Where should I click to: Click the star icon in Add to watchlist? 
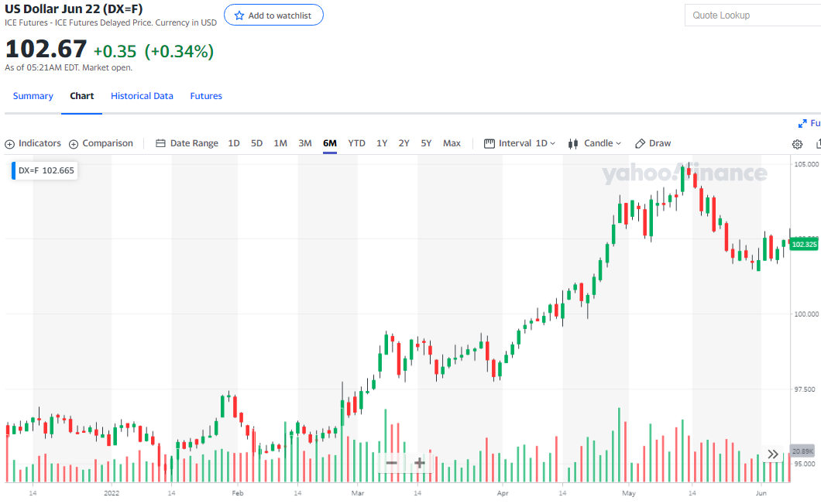pos(239,15)
